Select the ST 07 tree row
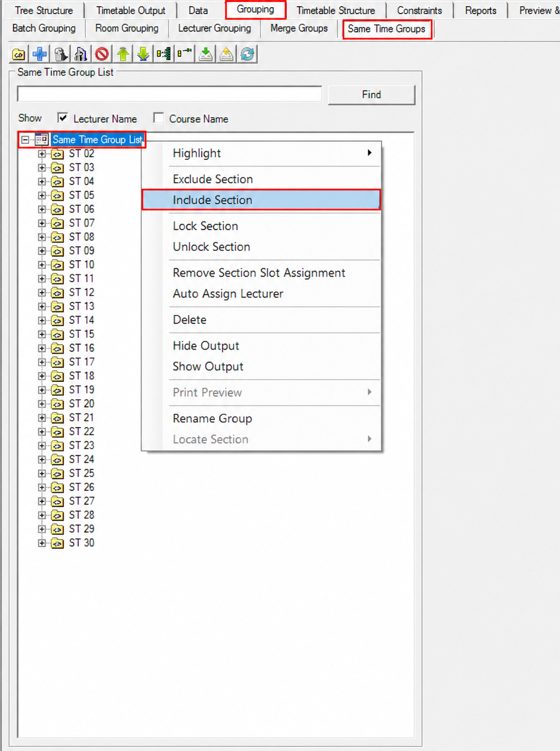 (x=82, y=223)
